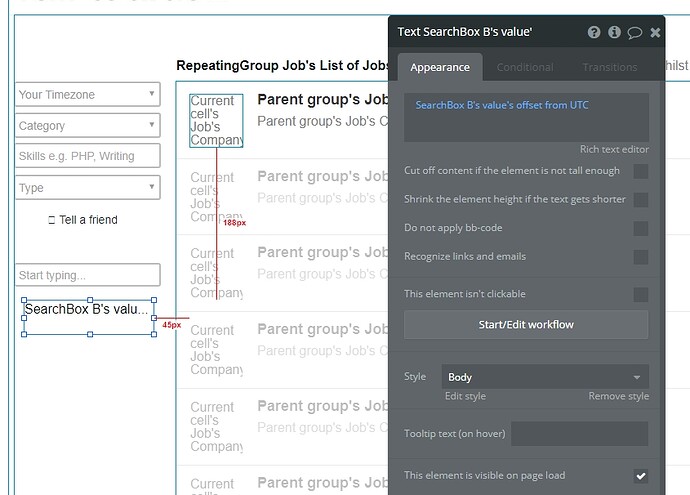Close the Text SearchBox property panel

coord(655,32)
